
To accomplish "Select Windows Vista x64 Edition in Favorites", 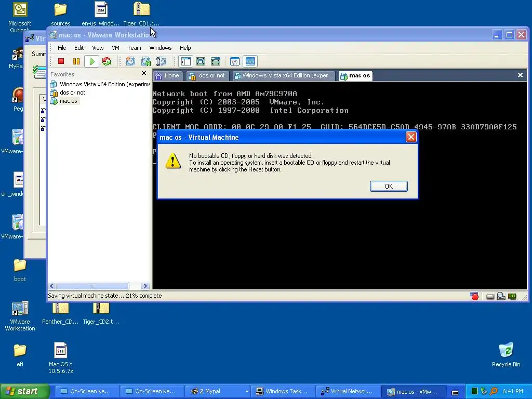I will click(x=100, y=84).
